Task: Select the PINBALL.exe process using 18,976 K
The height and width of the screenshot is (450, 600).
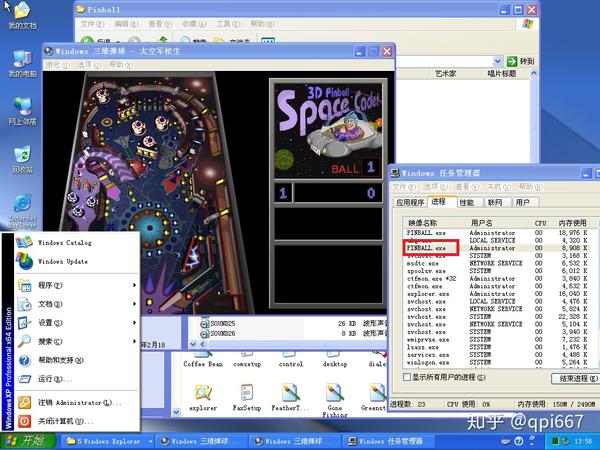Action: (497, 233)
